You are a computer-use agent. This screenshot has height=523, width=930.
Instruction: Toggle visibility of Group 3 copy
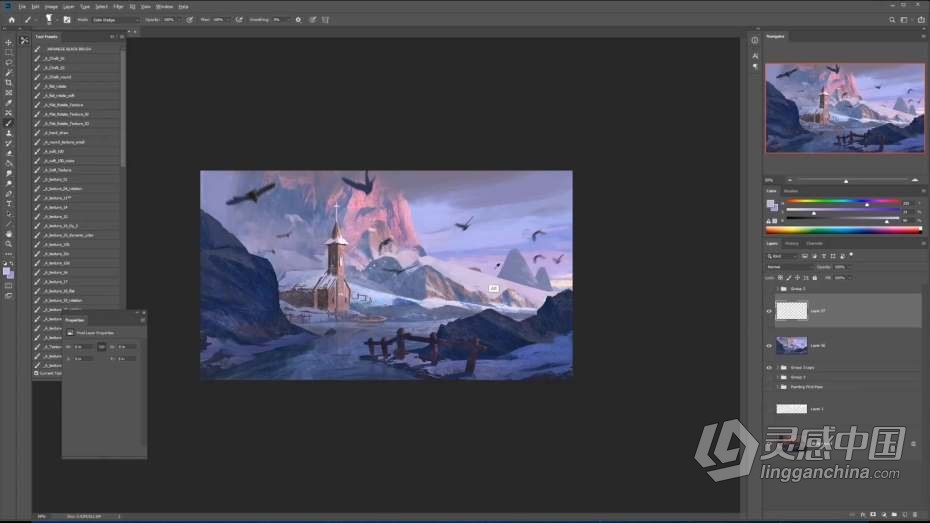click(769, 368)
